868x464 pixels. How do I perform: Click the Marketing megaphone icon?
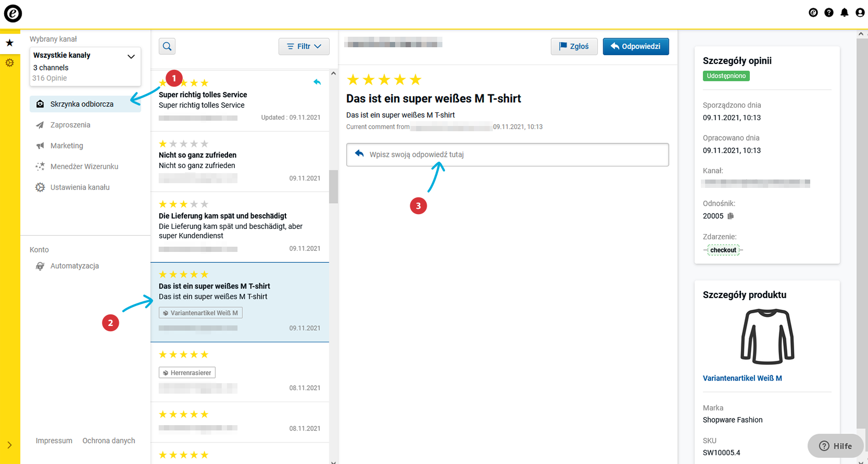(x=40, y=145)
